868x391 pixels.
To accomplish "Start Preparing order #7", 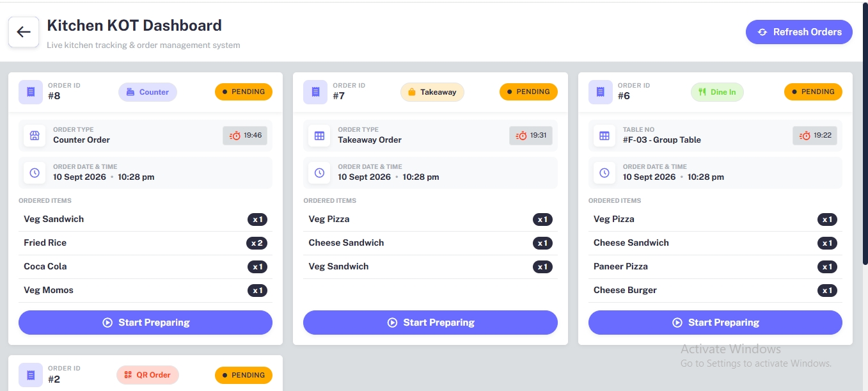I will (430, 323).
